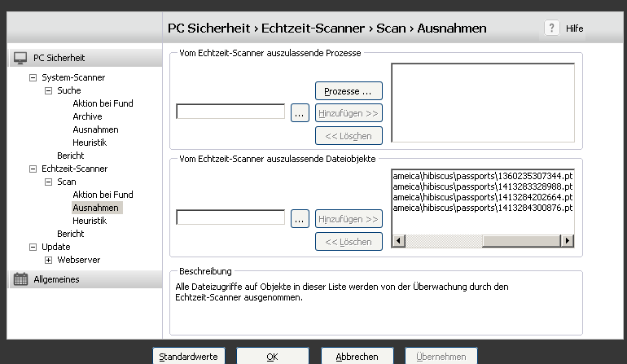Collapse the Update tree node
Viewport: 627px width, 364px height.
click(33, 247)
